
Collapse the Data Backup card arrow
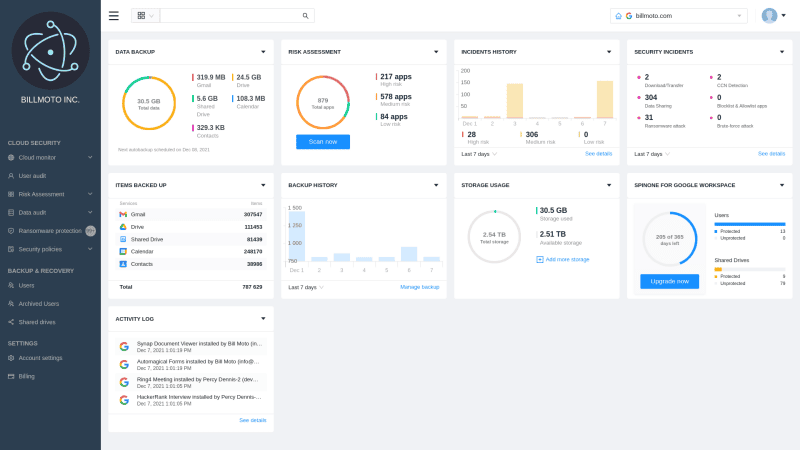[x=263, y=51]
